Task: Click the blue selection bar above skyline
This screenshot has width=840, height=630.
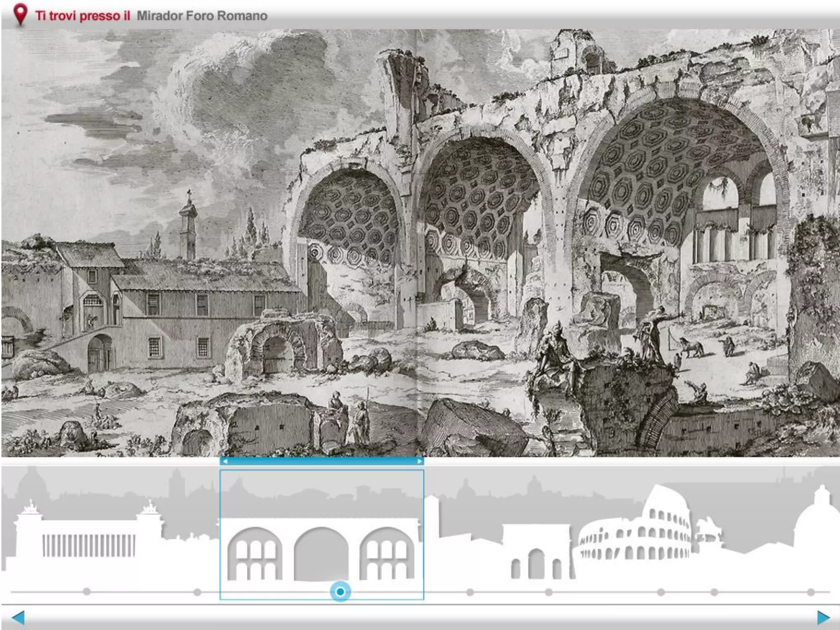Action: point(322,461)
